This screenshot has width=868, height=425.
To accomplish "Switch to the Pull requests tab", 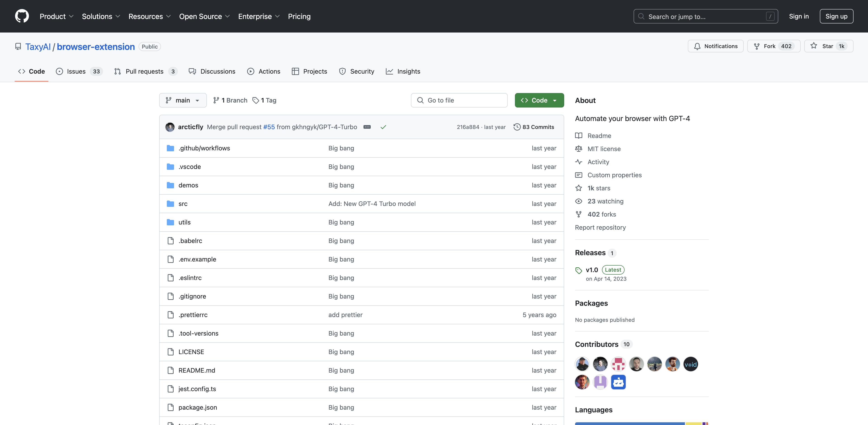I will [x=146, y=71].
